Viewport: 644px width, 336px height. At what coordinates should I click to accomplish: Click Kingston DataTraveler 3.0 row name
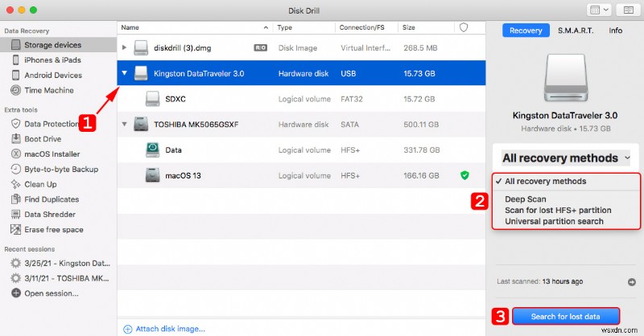199,73
